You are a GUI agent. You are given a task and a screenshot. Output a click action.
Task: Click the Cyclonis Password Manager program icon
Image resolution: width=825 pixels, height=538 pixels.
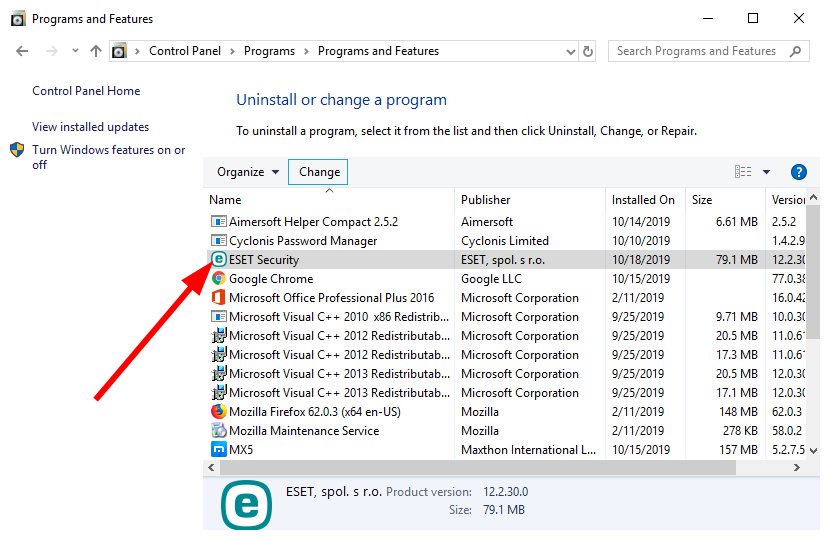218,240
